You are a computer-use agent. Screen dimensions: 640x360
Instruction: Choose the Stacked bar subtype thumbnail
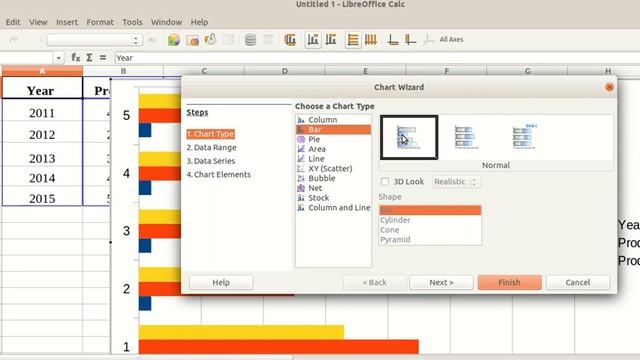pyautogui.click(x=467, y=138)
